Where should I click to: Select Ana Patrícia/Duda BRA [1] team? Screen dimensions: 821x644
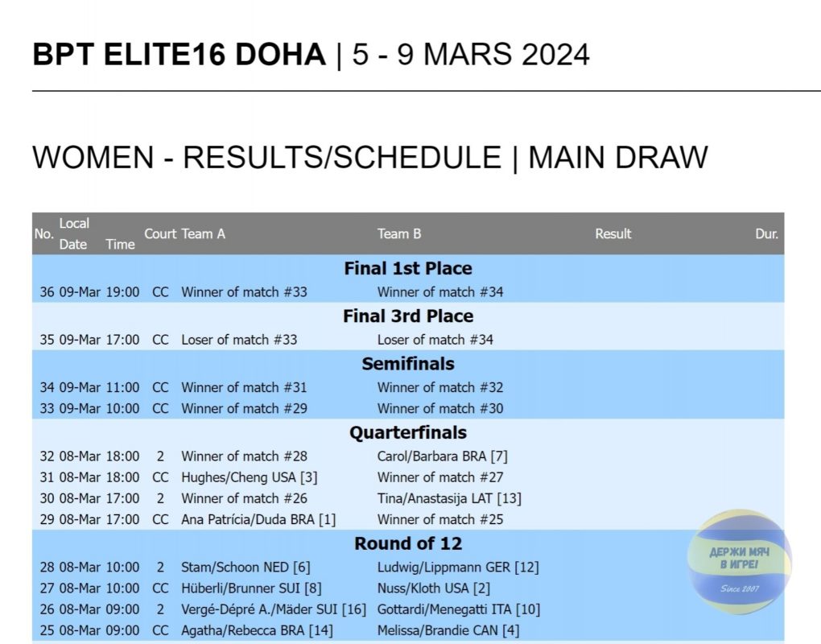(x=258, y=520)
